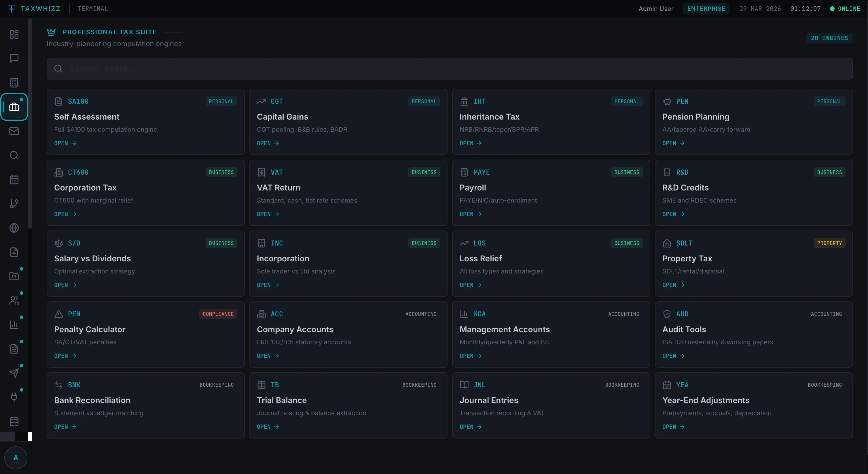Open the chat bubble icon in sidebar

(14, 59)
